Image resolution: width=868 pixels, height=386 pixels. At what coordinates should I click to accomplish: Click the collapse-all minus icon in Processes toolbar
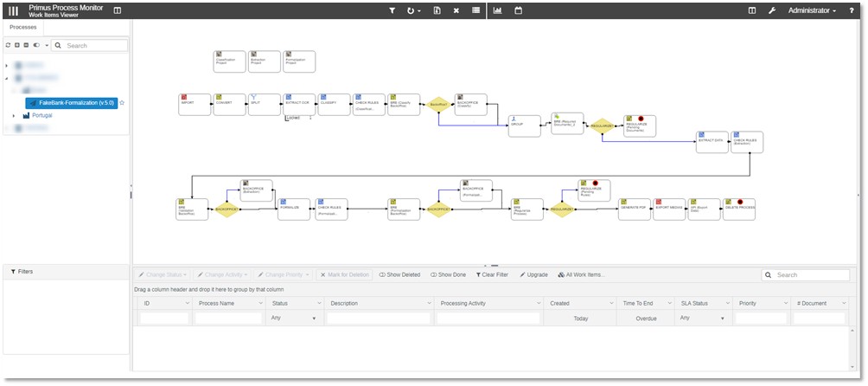(x=26, y=45)
